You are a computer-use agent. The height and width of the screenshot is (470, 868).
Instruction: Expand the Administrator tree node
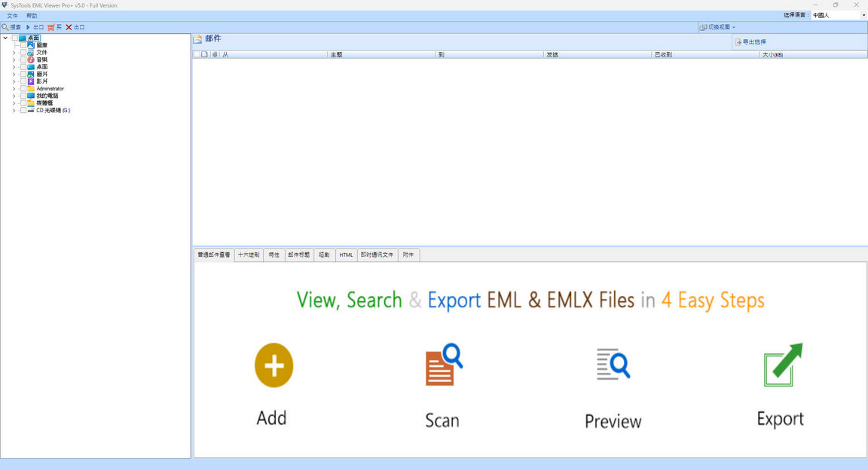pyautogui.click(x=14, y=88)
